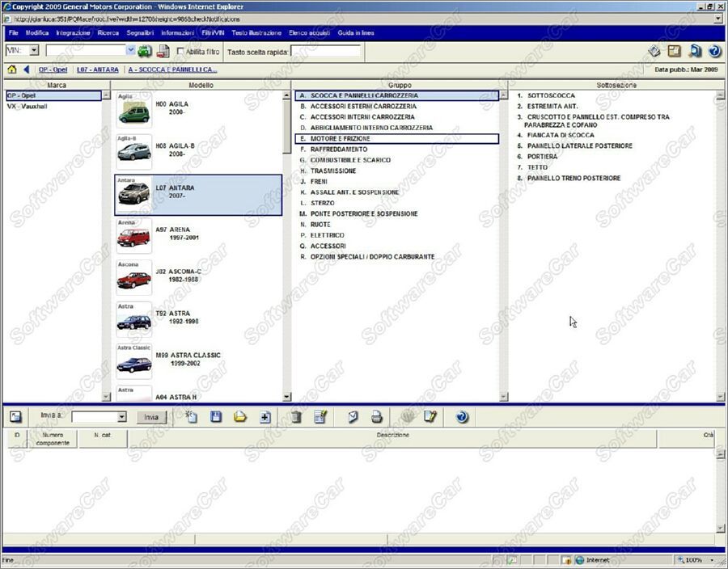Open the VIN number combo box arrow
The image size is (728, 569).
(x=130, y=51)
